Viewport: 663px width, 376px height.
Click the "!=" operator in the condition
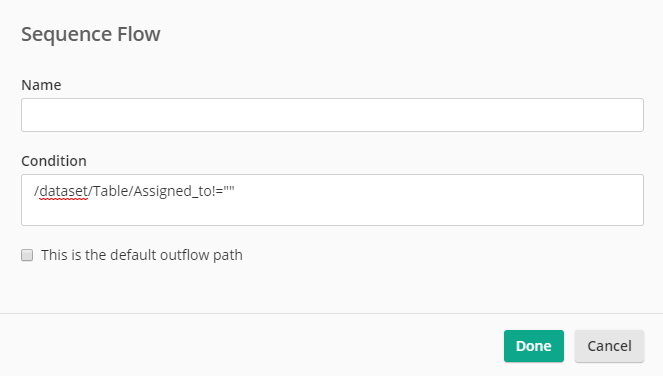click(x=215, y=191)
